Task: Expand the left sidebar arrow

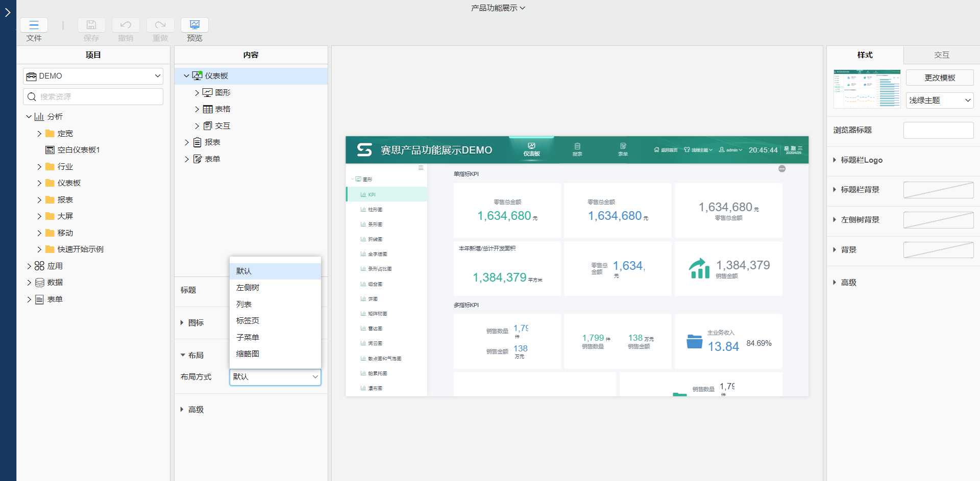Action: pos(8,12)
